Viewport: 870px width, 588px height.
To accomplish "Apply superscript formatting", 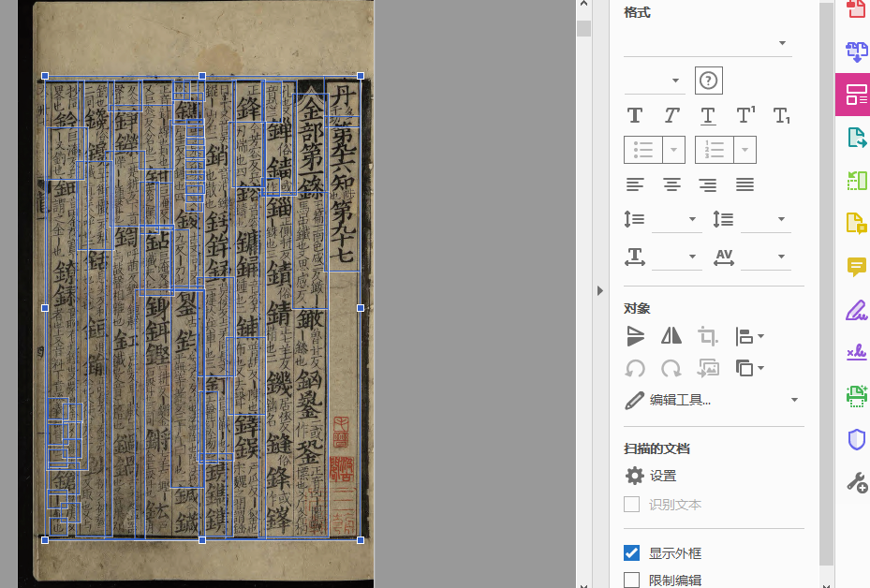I will tap(745, 115).
